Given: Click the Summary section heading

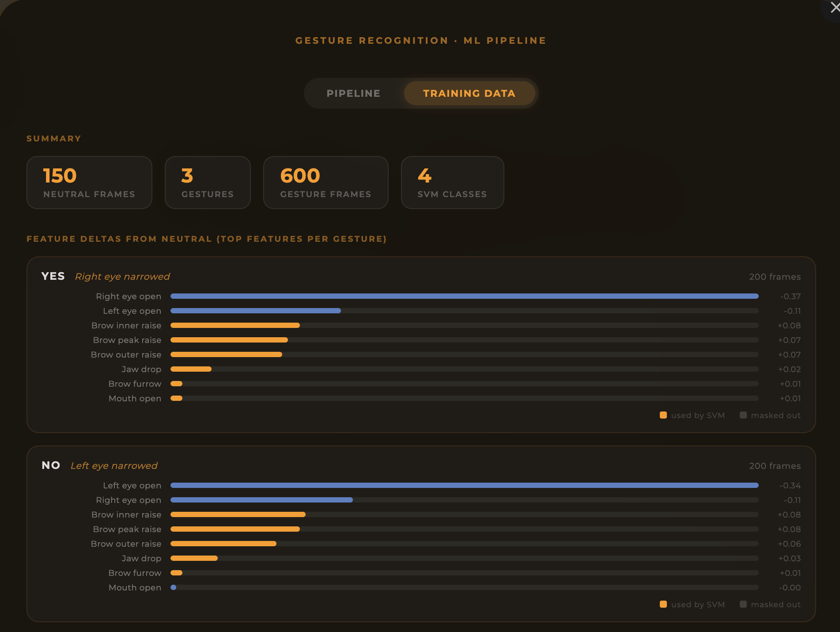Looking at the screenshot, I should (x=54, y=138).
